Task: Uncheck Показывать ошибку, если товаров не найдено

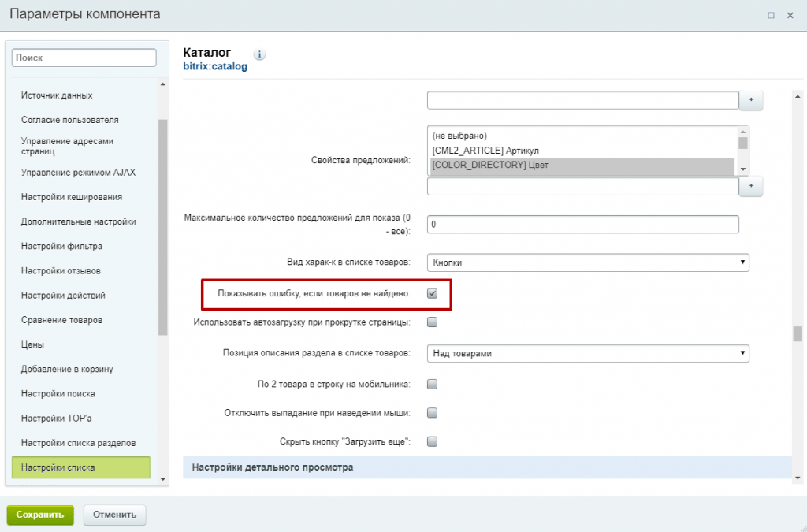Action: click(432, 294)
